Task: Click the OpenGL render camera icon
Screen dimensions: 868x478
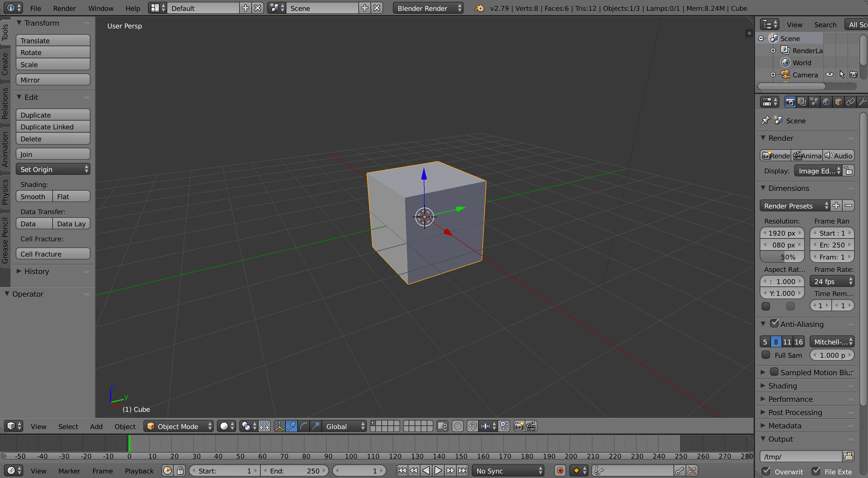Action: click(519, 426)
